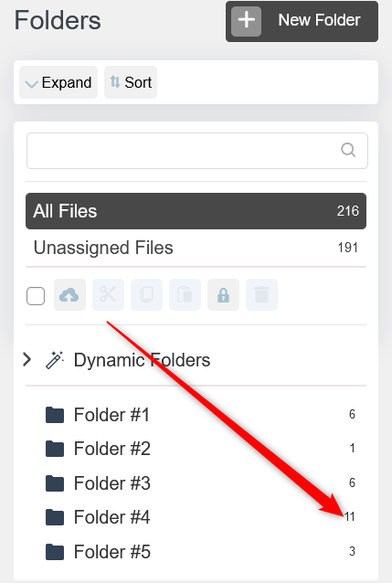This screenshot has height=583, width=392.
Task: Focus the folder search field
Action: (x=197, y=151)
